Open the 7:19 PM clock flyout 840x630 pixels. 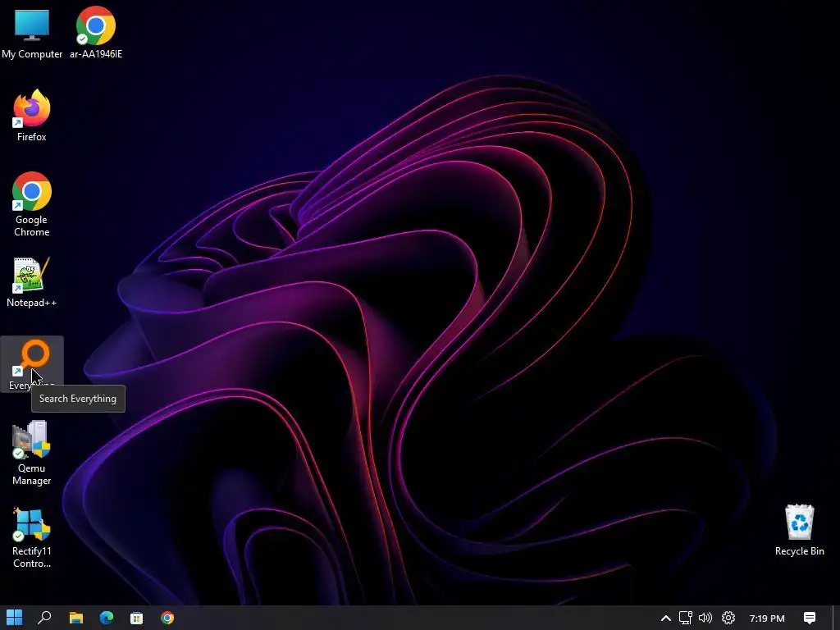767,619
